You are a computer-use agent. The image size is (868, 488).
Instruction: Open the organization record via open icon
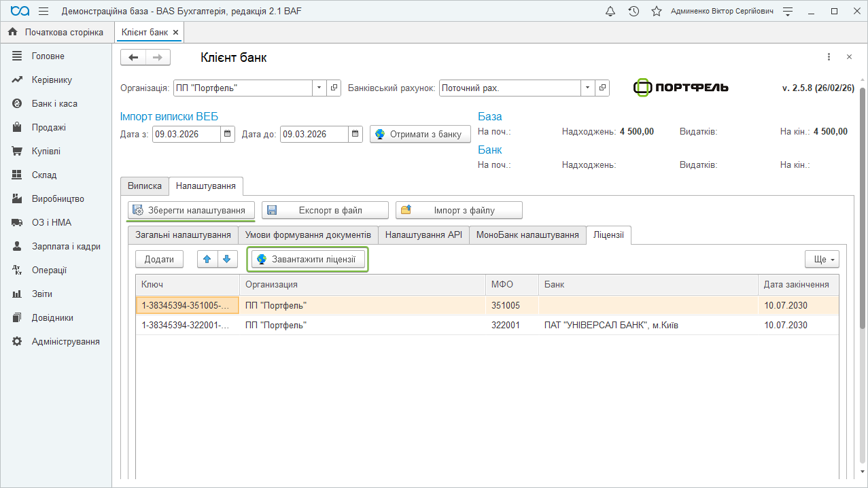(x=334, y=88)
